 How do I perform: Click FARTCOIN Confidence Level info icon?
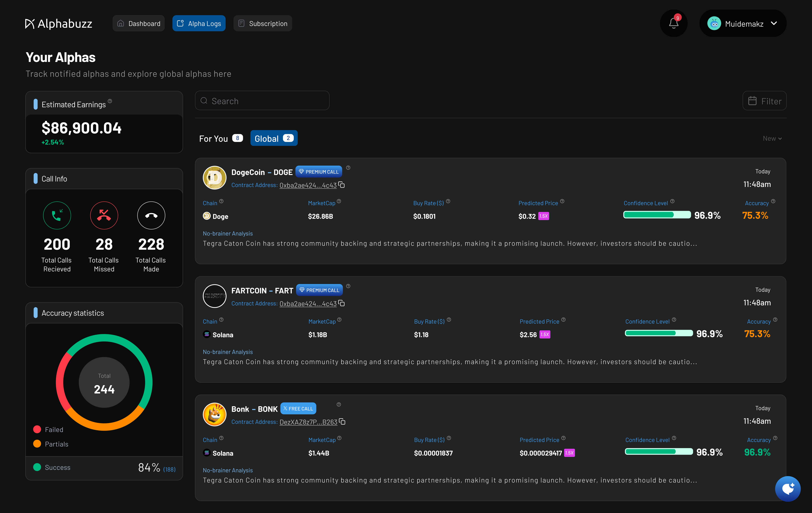point(674,320)
